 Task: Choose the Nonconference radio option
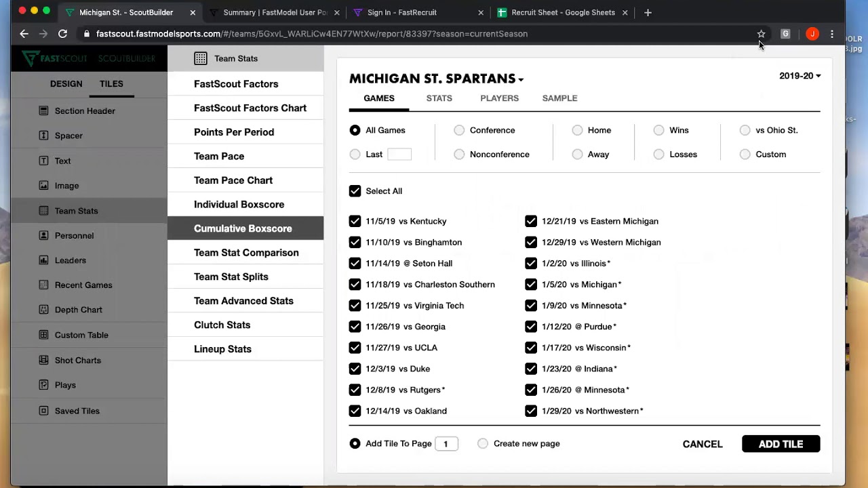click(x=459, y=155)
